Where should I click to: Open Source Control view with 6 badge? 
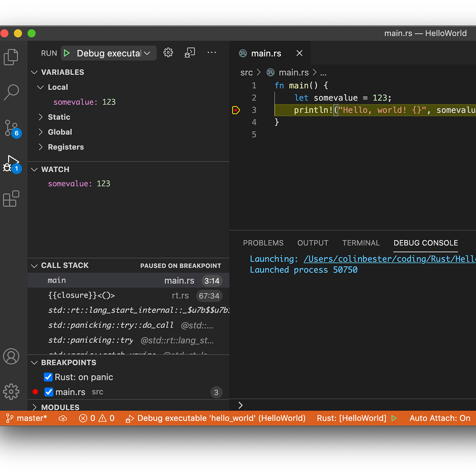pyautogui.click(x=11, y=128)
